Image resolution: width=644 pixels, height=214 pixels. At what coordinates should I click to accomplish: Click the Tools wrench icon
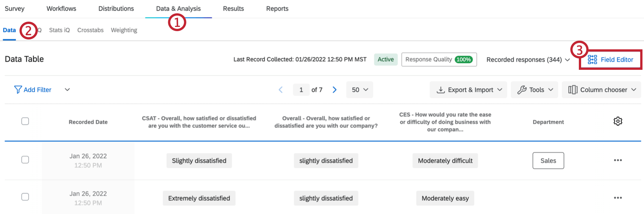pyautogui.click(x=522, y=90)
